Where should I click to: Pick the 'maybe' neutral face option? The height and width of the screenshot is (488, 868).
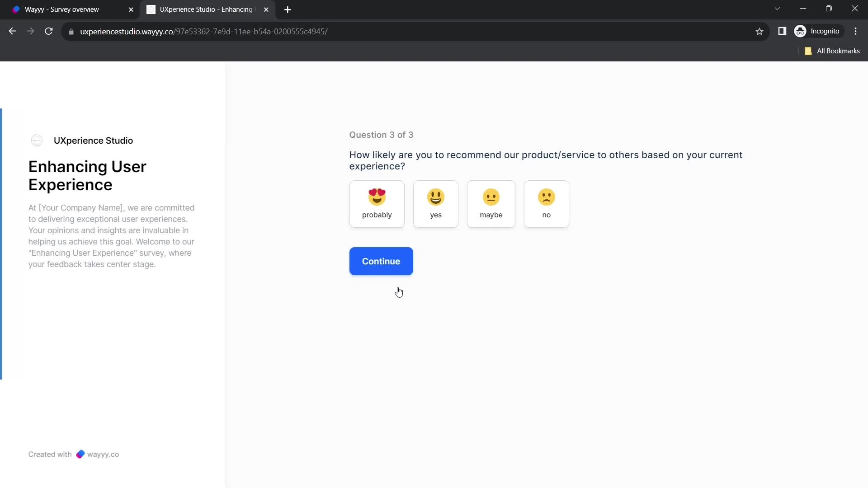click(491, 204)
